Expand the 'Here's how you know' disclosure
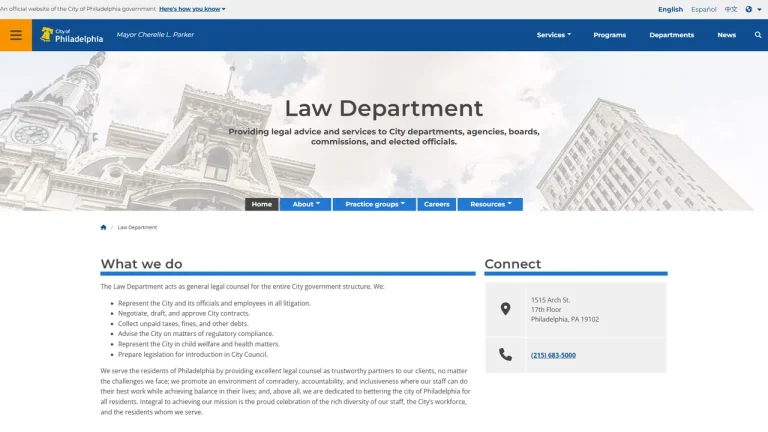The width and height of the screenshot is (768, 432). pos(192,9)
